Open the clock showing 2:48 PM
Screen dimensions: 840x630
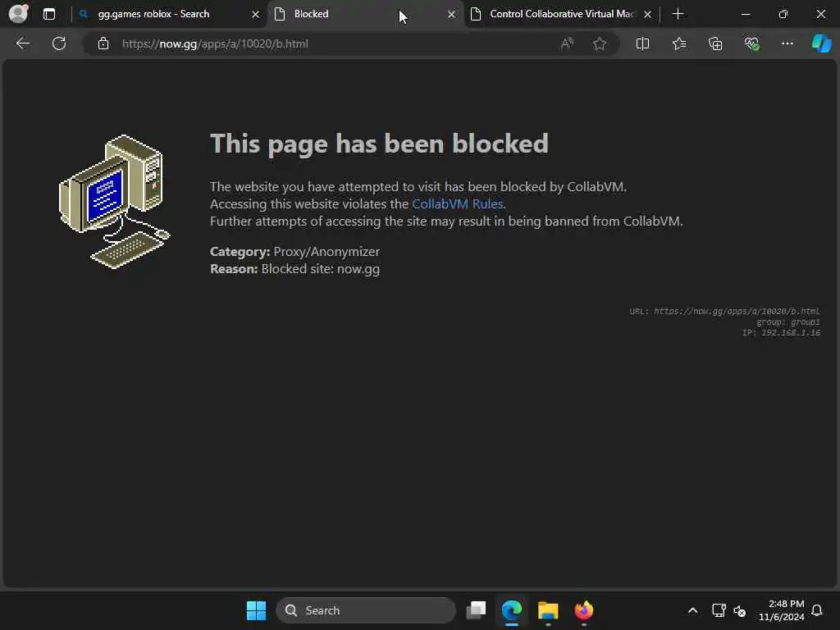pos(782,610)
